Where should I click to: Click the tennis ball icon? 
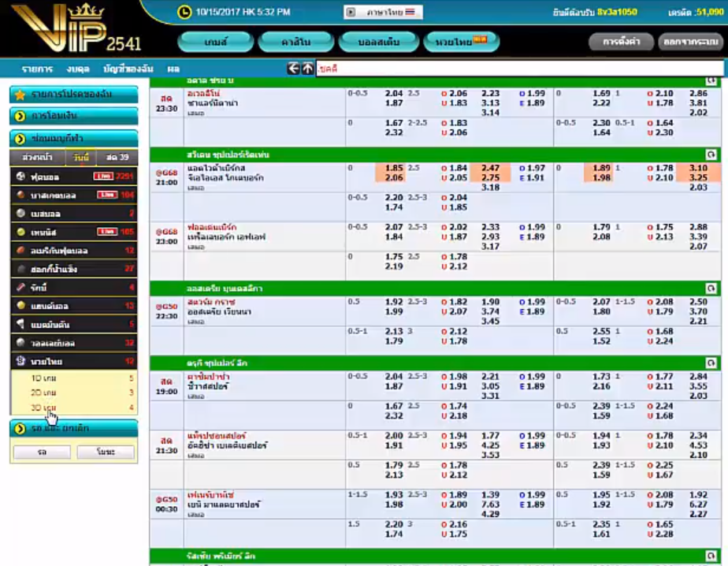[x=20, y=232]
